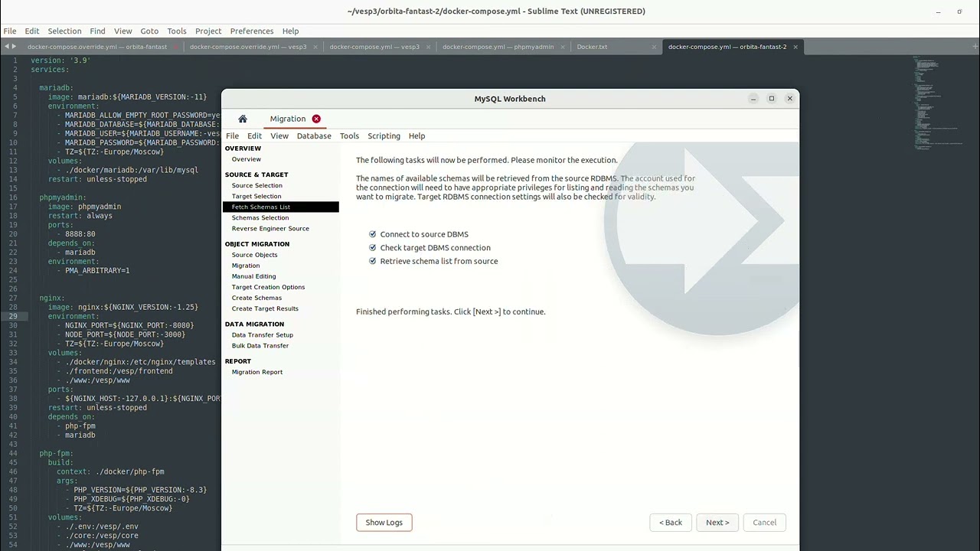Click the Cancel button in wizard
The height and width of the screenshot is (551, 980).
[x=764, y=523]
